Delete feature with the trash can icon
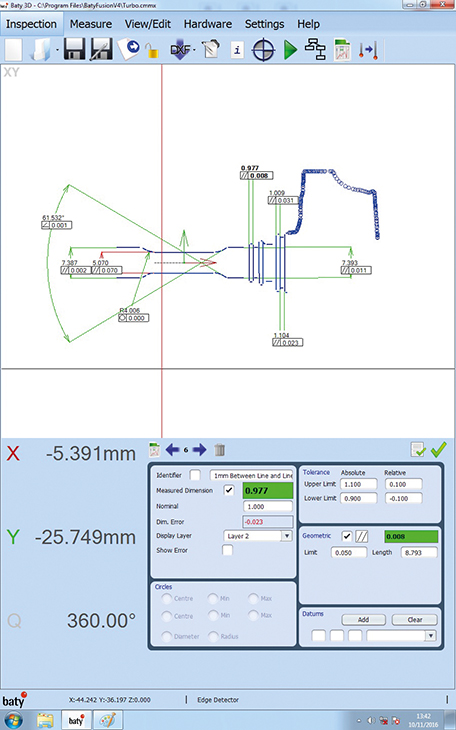The width and height of the screenshot is (456, 730). click(219, 450)
